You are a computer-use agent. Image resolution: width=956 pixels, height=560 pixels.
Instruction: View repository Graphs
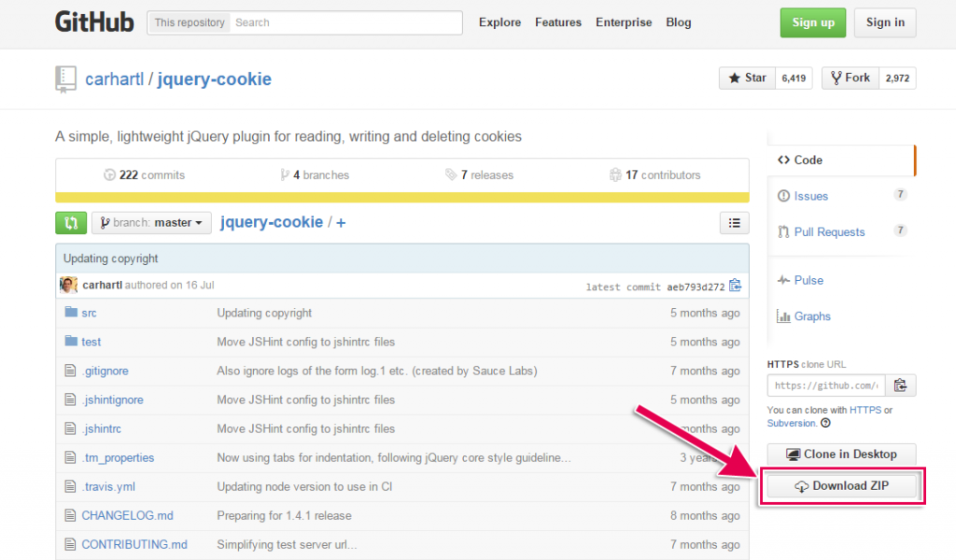coord(804,315)
